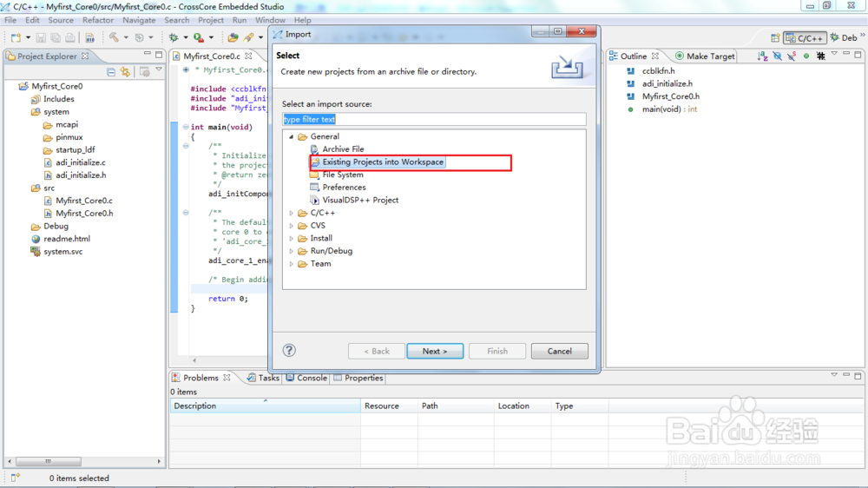Click the Print toolbar icon

pyautogui.click(x=70, y=37)
